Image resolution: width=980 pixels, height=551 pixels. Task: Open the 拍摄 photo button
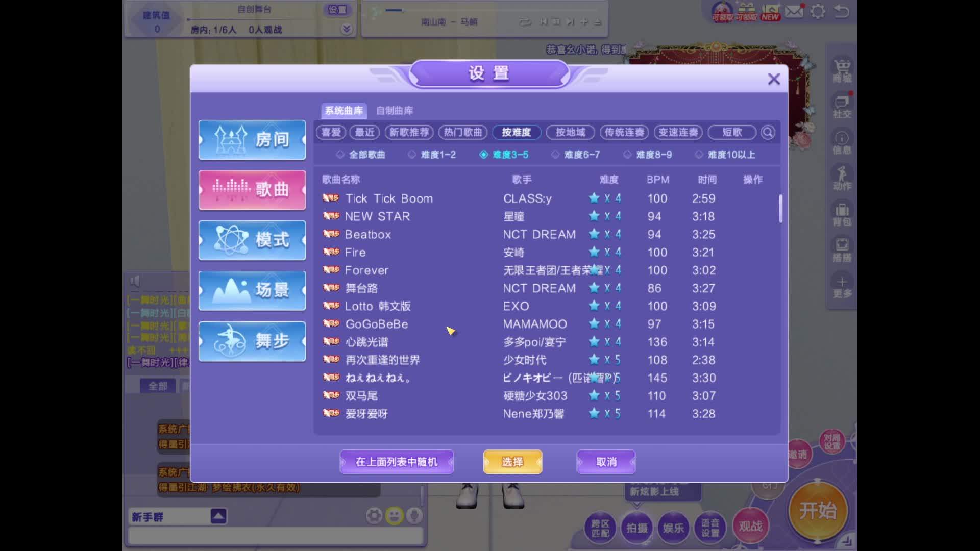[637, 528]
